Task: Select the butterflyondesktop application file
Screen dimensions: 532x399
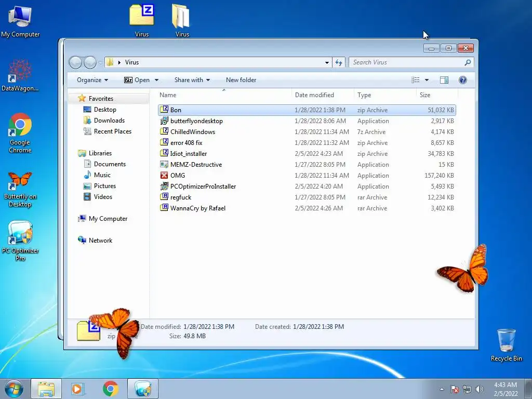Action: tap(307, 121)
